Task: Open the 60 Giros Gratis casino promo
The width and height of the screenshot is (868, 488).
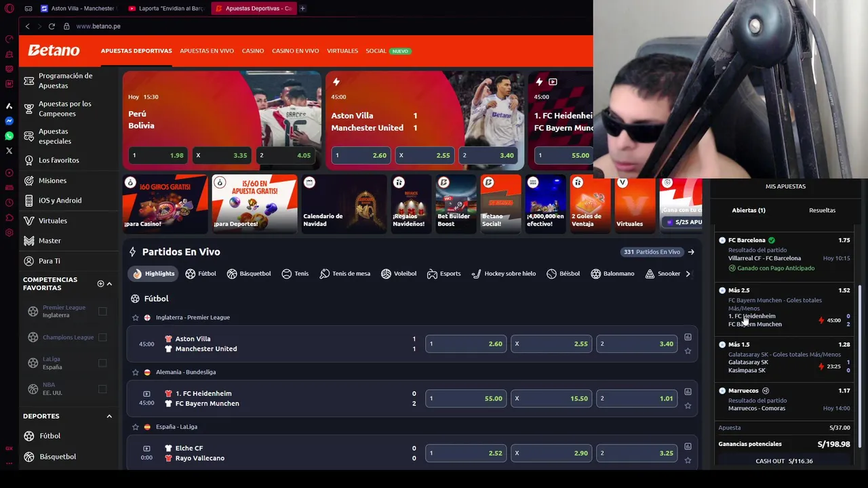Action: [x=165, y=204]
